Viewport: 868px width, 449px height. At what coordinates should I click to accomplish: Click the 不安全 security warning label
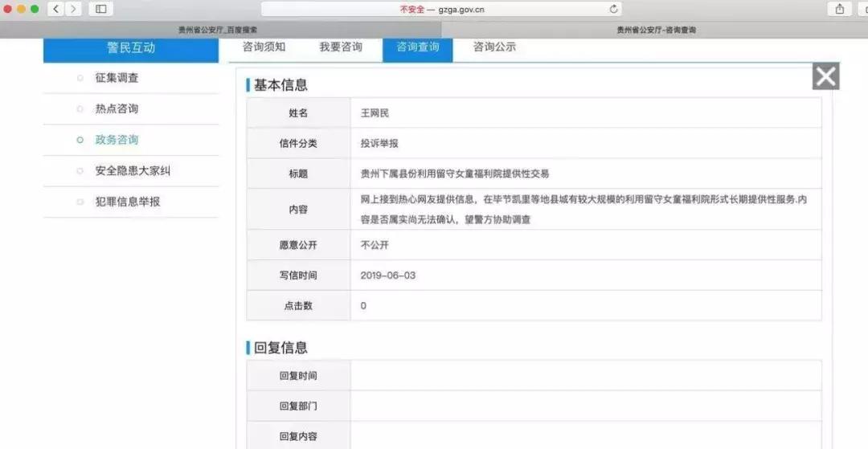tap(411, 10)
